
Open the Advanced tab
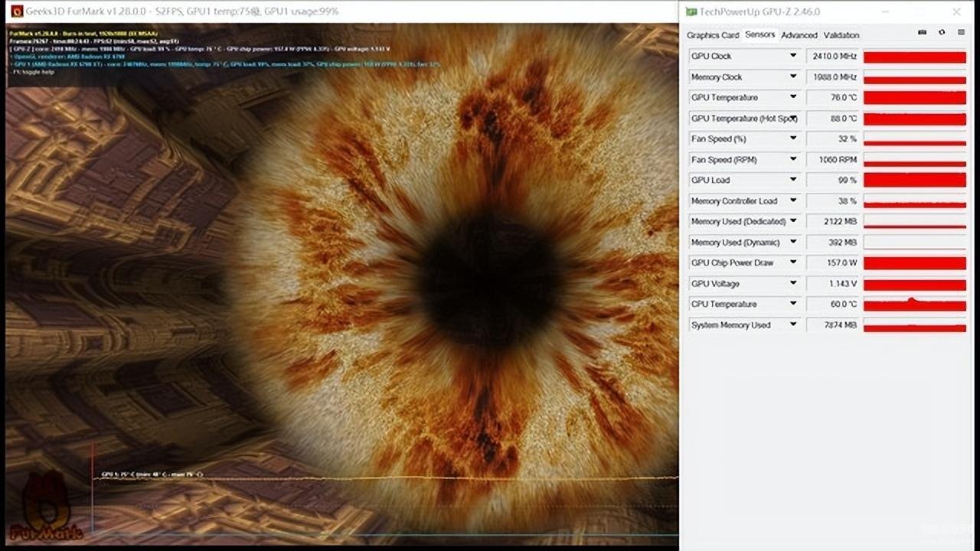coord(799,35)
